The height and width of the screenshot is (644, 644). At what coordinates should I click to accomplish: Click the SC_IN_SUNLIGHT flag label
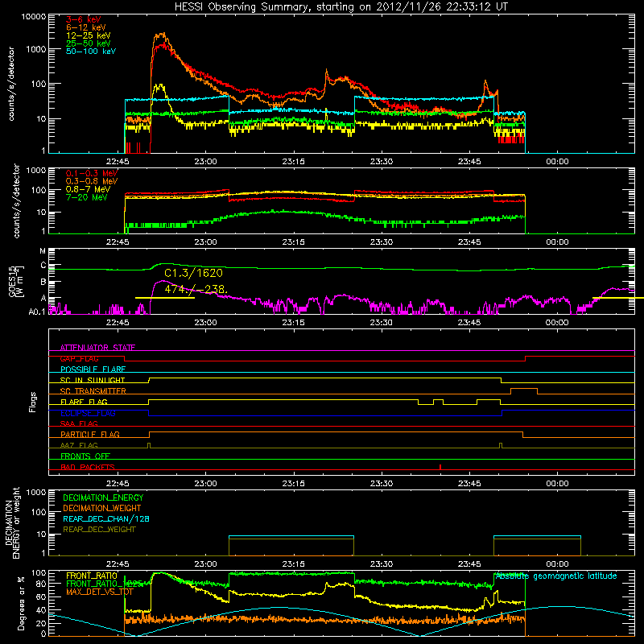click(93, 380)
